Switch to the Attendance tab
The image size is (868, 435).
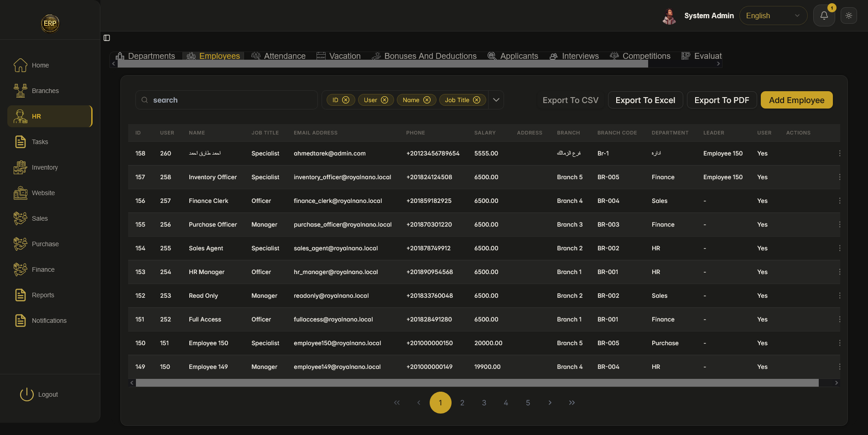[x=278, y=56]
